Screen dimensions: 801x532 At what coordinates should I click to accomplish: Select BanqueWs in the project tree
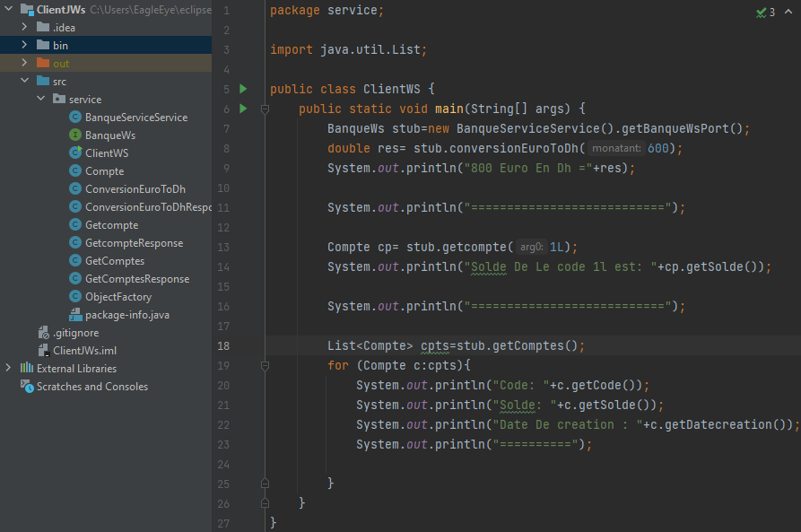[110, 135]
